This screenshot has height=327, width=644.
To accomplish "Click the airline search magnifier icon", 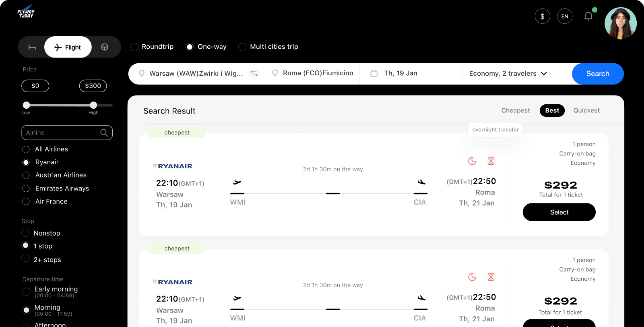I will point(104,133).
